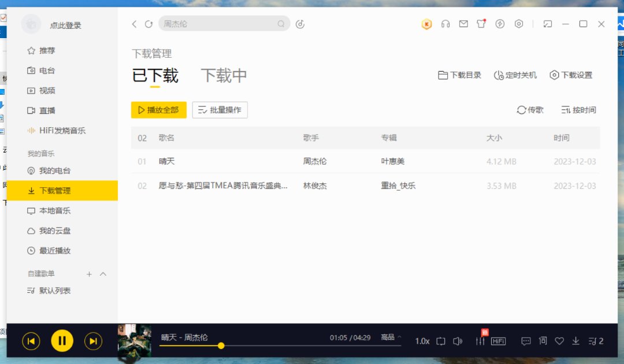Screen dimensions: 624x364
Task: Expand the 高品 audio quality selector
Action: pyautogui.click(x=391, y=337)
